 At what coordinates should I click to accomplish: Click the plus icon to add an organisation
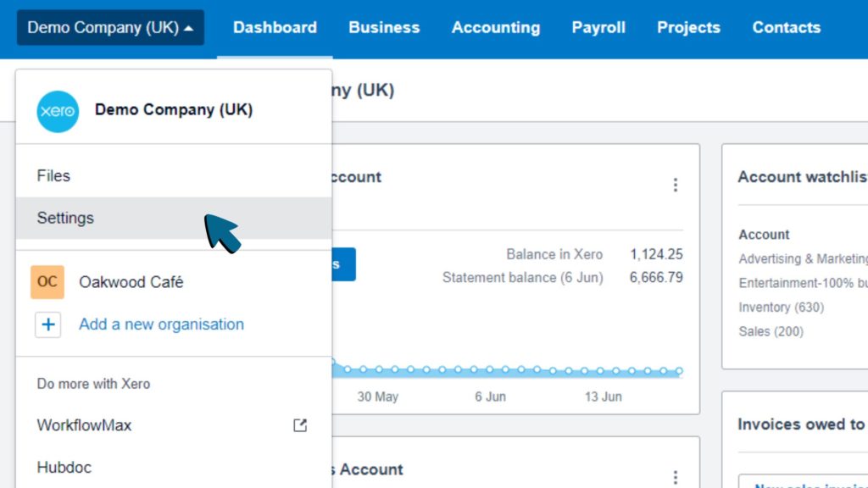48,324
